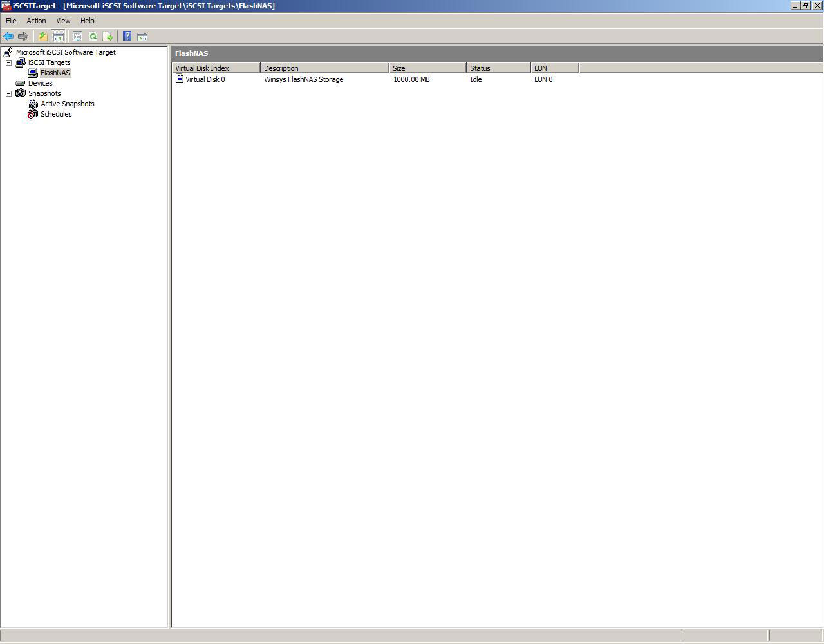Collapse the iSCSI Targets tree node

click(x=9, y=62)
